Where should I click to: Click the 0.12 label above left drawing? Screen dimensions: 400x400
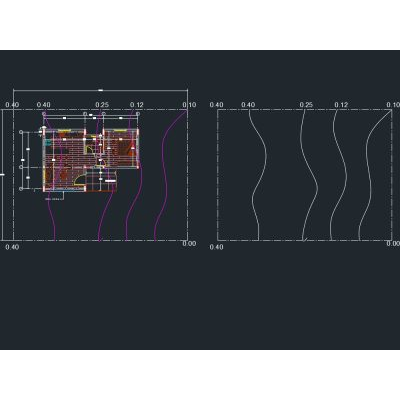(x=137, y=105)
